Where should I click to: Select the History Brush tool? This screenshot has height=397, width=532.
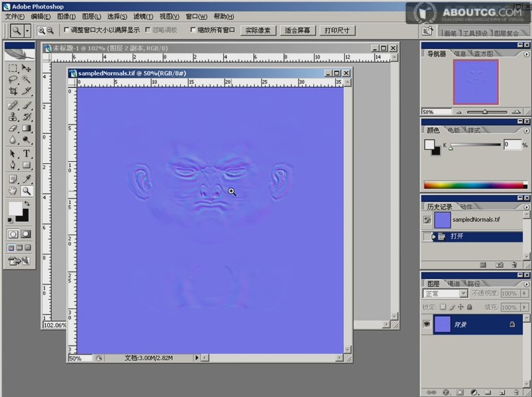(27, 117)
